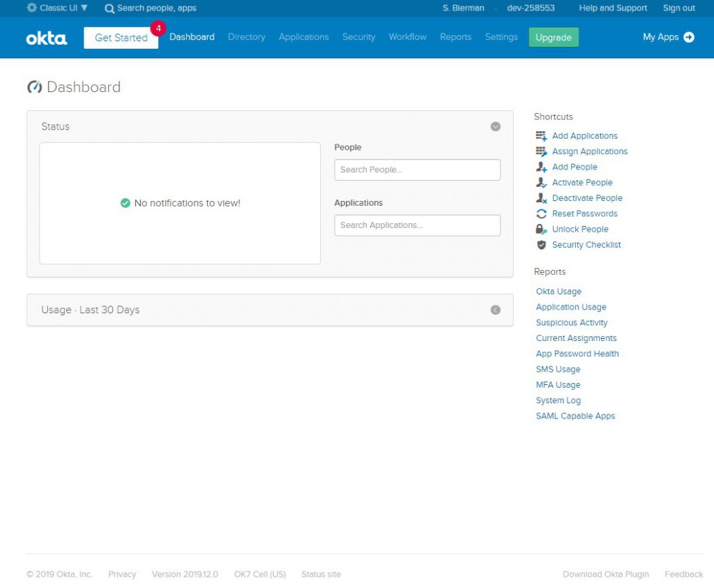Click the Assign Applications shortcut icon
The image size is (714, 588).
click(x=541, y=151)
